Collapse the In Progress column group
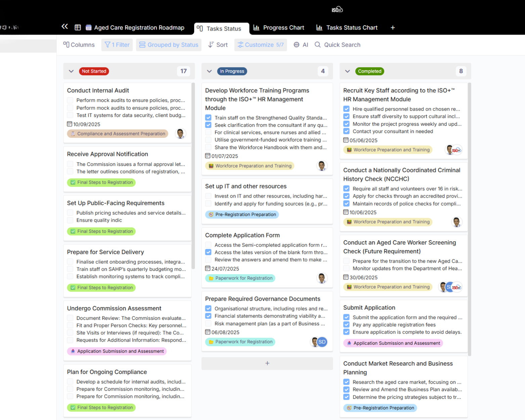Screen dimensions: 525x420 coord(209,71)
